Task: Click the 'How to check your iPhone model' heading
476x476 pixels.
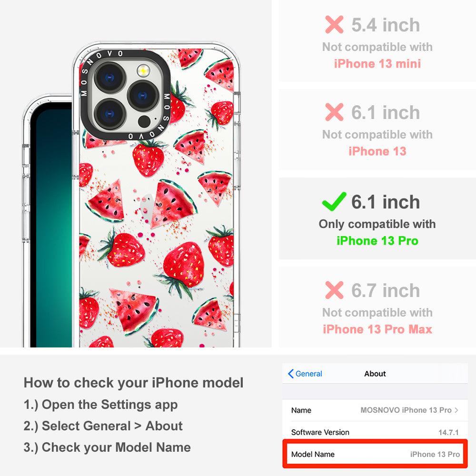Action: click(x=134, y=383)
